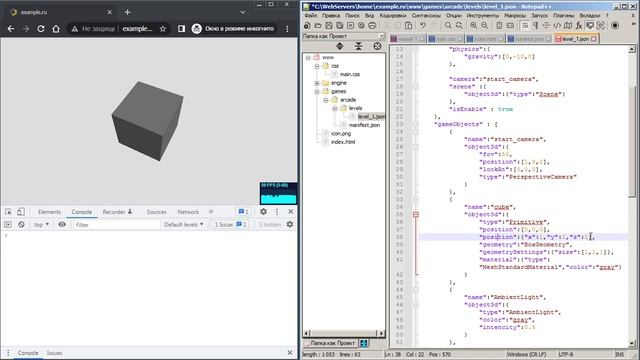Switch to DevTools Recorder tab
This screenshot has height=360, width=640.
click(117, 212)
